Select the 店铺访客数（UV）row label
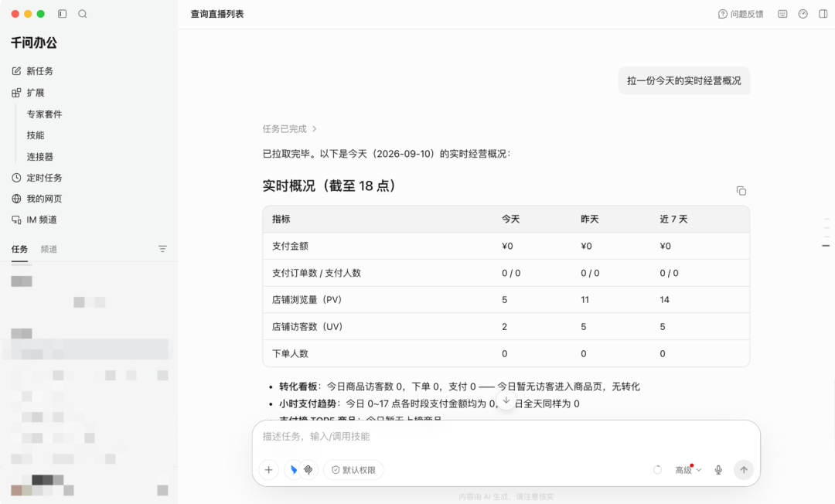The height and width of the screenshot is (504, 835). coord(307,327)
